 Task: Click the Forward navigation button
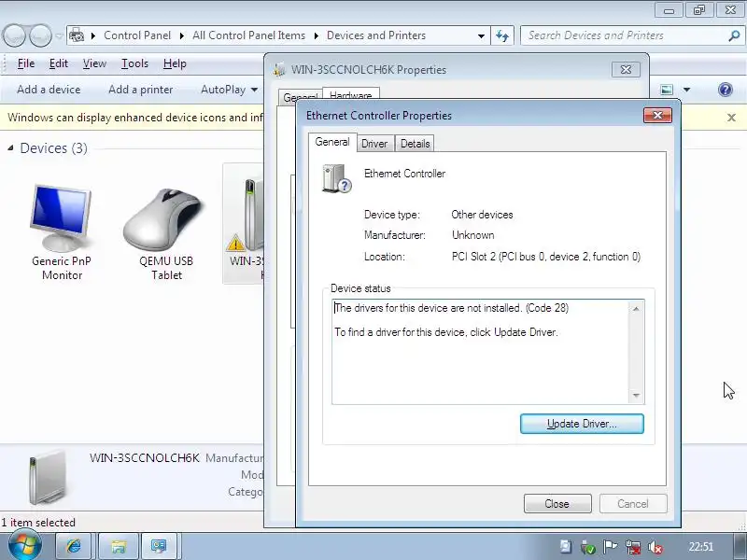40,35
